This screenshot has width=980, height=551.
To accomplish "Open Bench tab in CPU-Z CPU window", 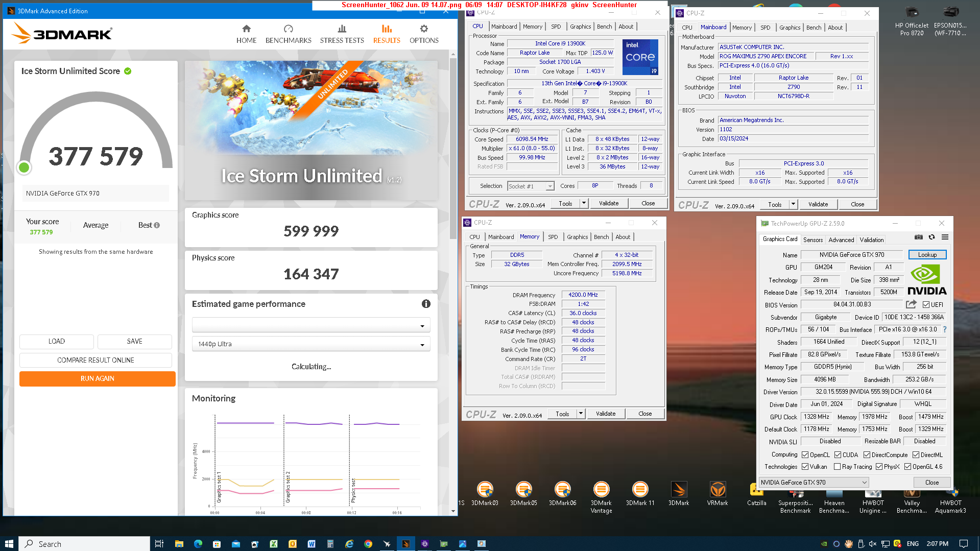I will [604, 27].
